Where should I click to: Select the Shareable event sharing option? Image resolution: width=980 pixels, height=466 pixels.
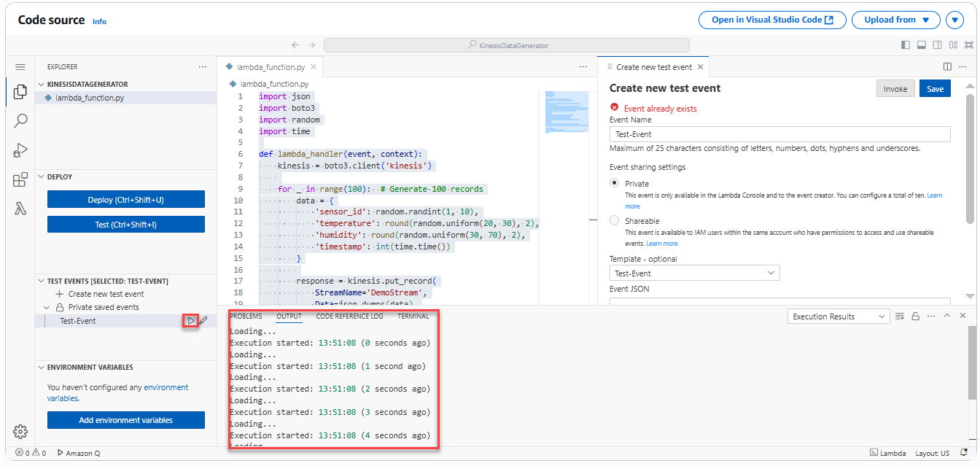(614, 221)
